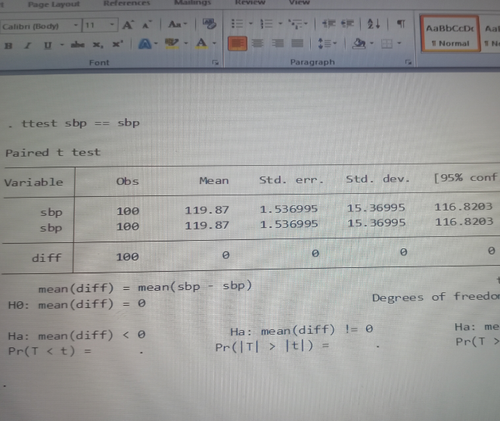Screen dimensions: 500x421
Task: Select Align Text Right
Action: tap(278, 43)
